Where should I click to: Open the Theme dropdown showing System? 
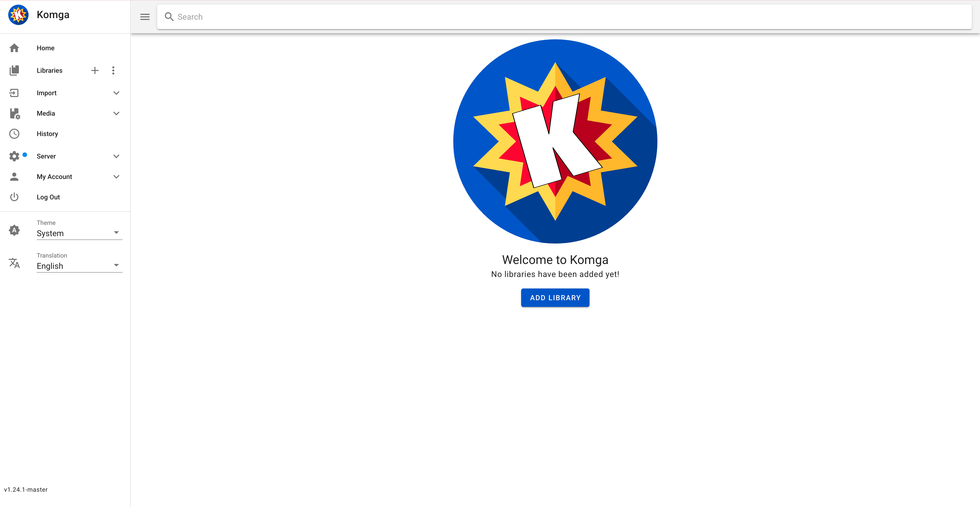pos(76,233)
